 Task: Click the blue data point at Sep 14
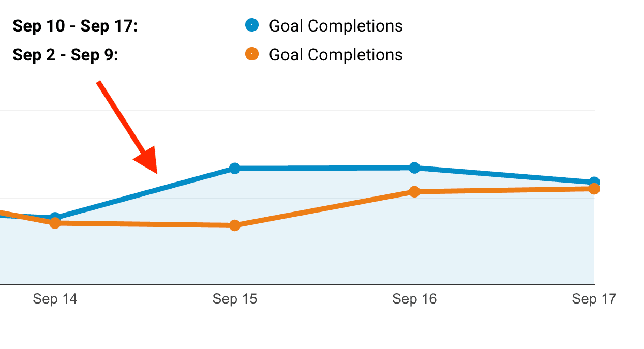55,217
